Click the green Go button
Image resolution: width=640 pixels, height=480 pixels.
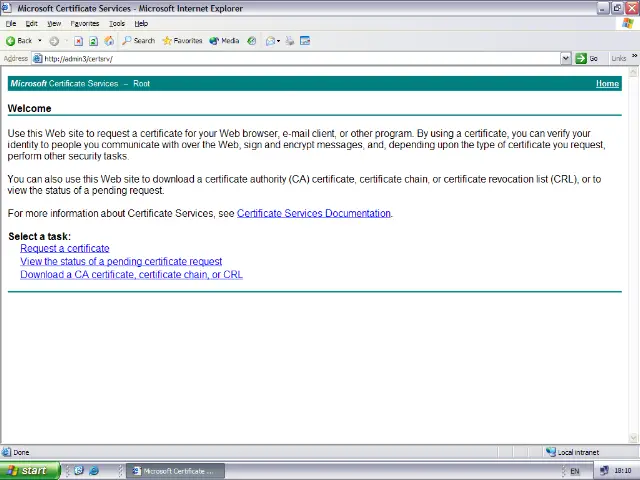coord(587,59)
